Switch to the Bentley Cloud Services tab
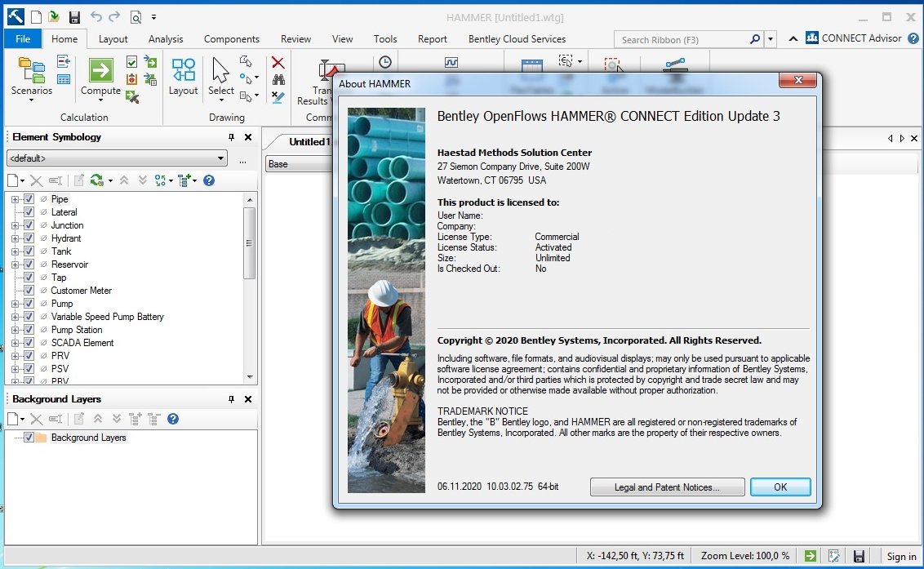This screenshot has width=924, height=569. coord(517,39)
